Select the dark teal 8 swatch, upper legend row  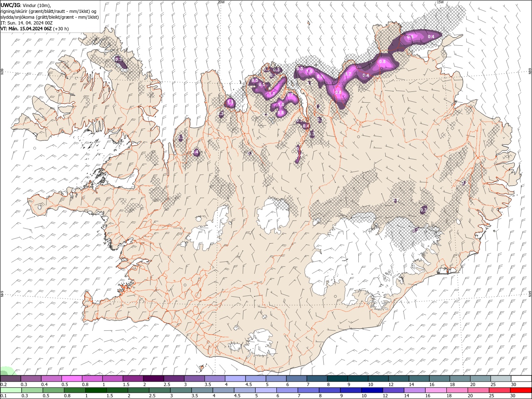337,379
